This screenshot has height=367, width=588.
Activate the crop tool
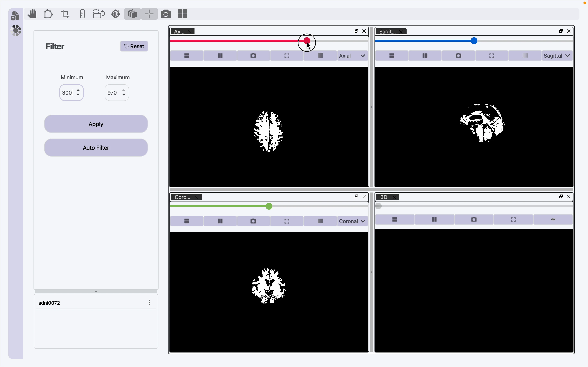[65, 14]
